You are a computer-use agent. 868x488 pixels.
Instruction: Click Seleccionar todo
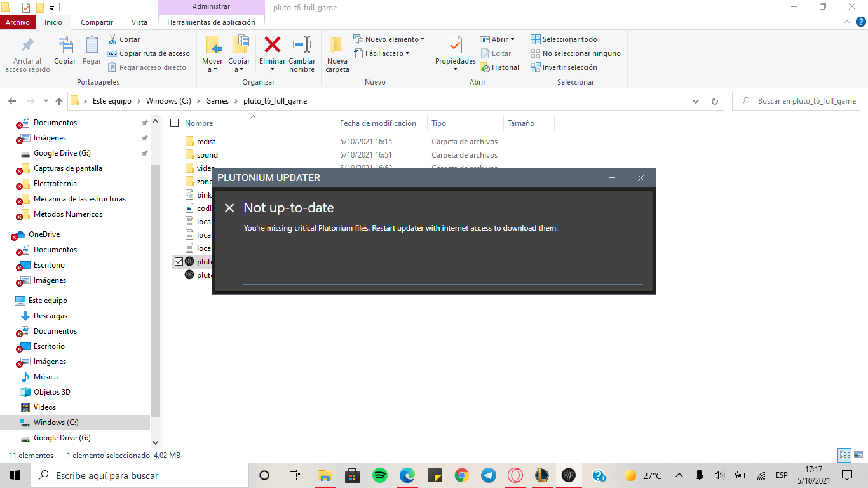coord(564,39)
